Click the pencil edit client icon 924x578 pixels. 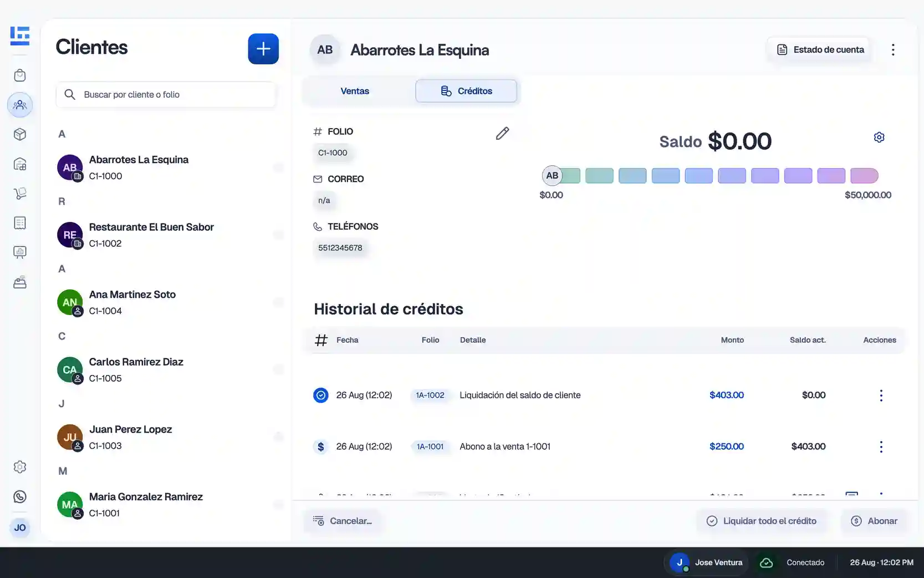point(502,133)
